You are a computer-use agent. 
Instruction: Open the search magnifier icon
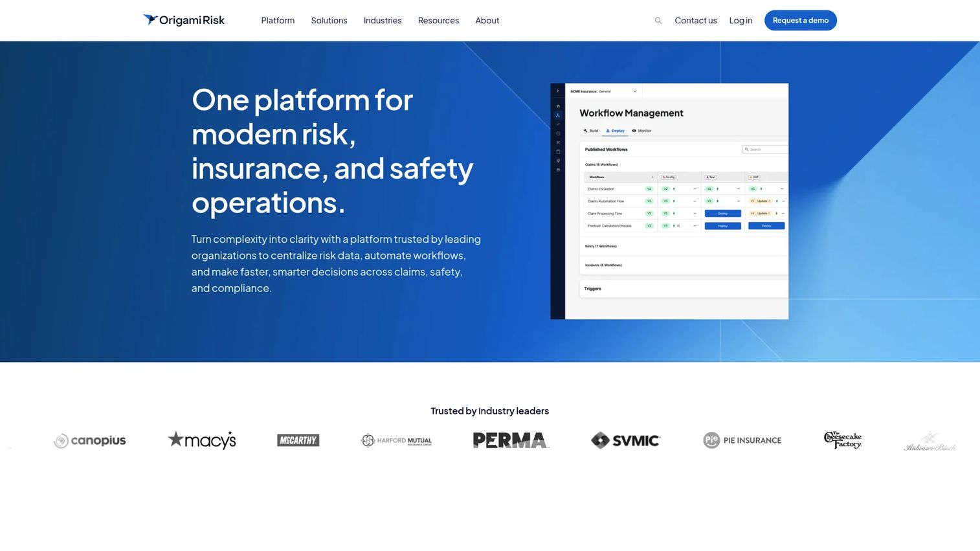point(658,21)
